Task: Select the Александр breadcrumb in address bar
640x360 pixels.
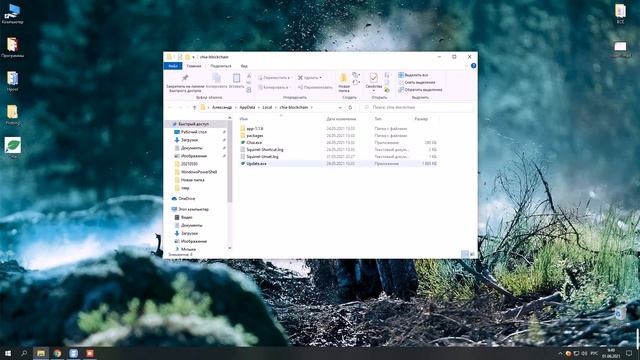Action: [x=222, y=107]
